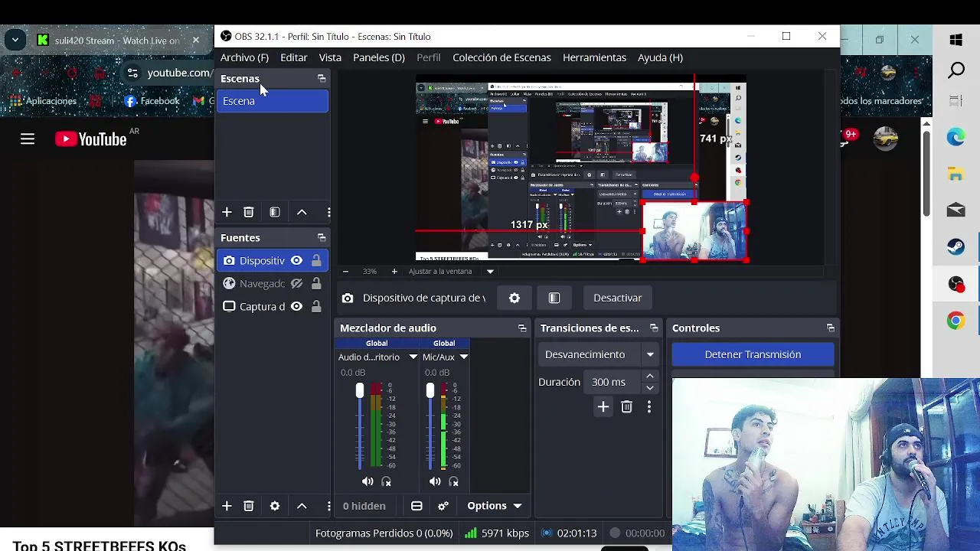Open the Archivo (F) menu
980x551 pixels.
pyautogui.click(x=244, y=57)
